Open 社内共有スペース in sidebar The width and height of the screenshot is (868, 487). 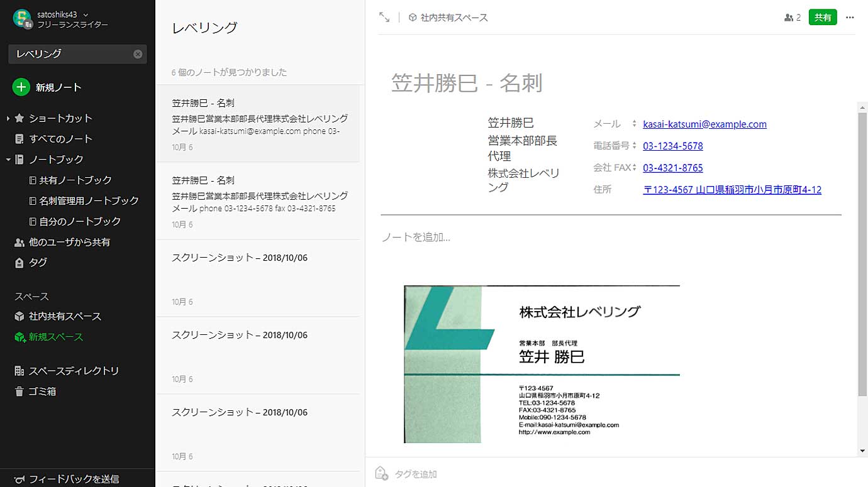coord(65,317)
